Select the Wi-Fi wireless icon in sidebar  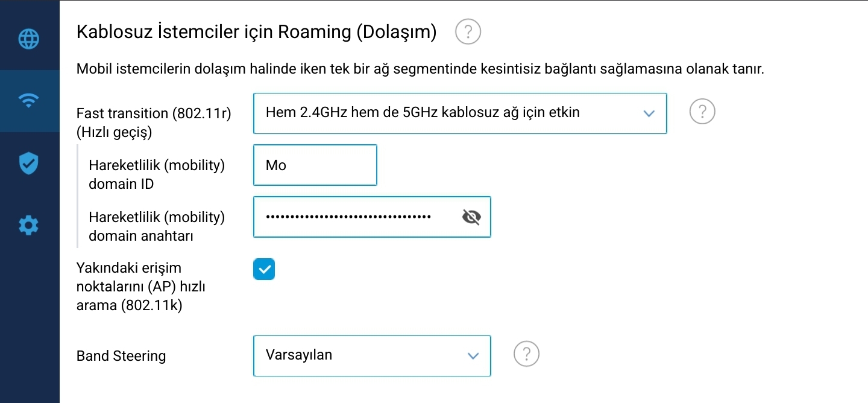(29, 101)
